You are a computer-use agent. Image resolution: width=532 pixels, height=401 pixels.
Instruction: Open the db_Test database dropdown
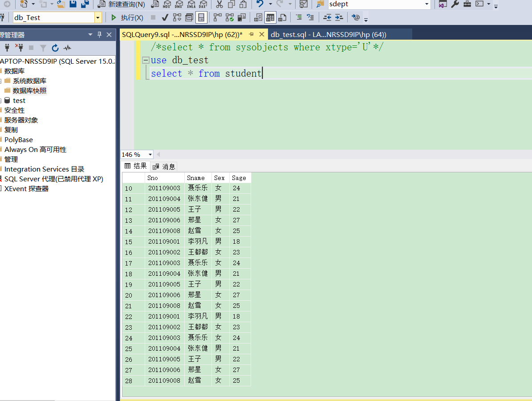(97, 18)
